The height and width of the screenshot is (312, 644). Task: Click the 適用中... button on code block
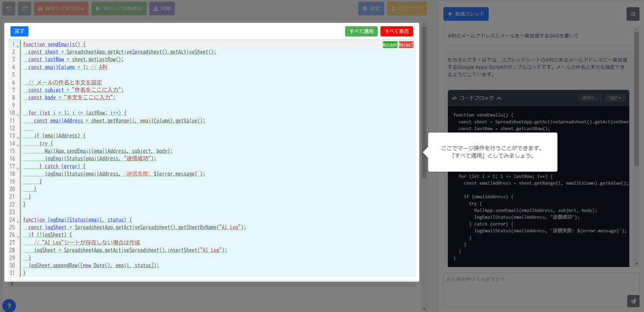pyautogui.click(x=590, y=98)
